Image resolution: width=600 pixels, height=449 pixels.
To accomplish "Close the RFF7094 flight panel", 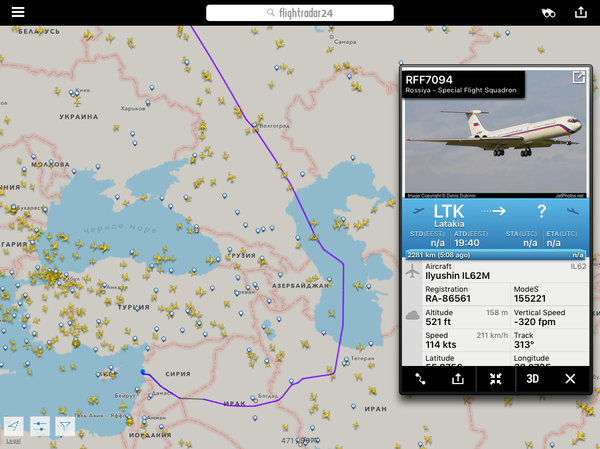I will pyautogui.click(x=570, y=379).
